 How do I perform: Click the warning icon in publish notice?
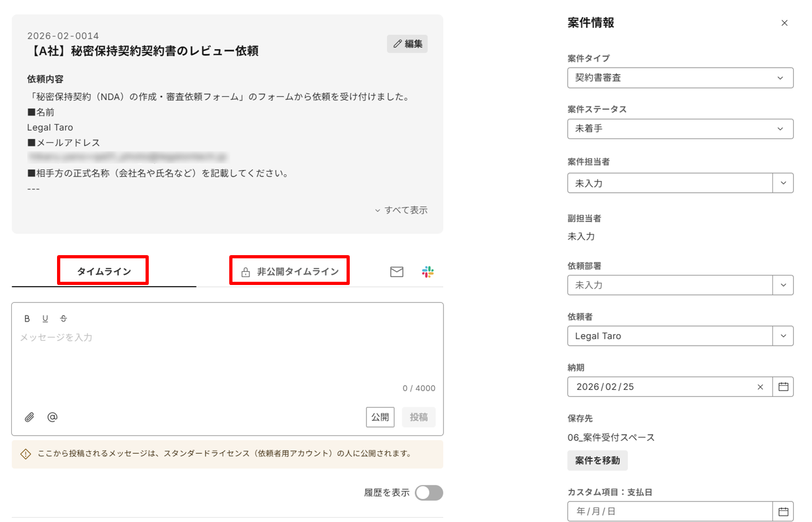(x=26, y=454)
